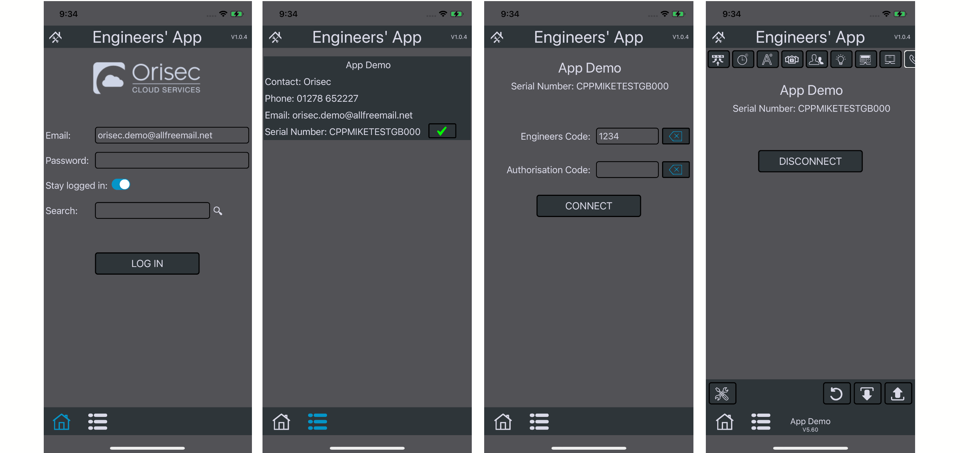Open the text settings 'A' icon
Viewport: 980px width, 453px height.
(767, 59)
